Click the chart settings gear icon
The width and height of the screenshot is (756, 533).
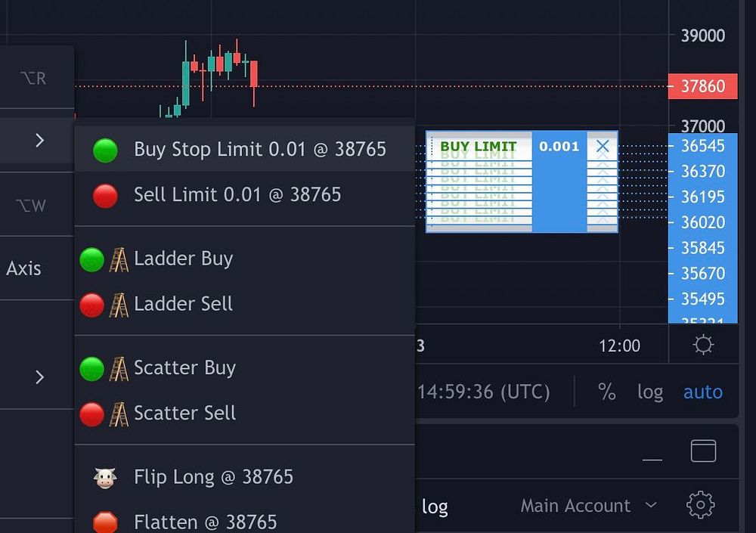[703, 346]
